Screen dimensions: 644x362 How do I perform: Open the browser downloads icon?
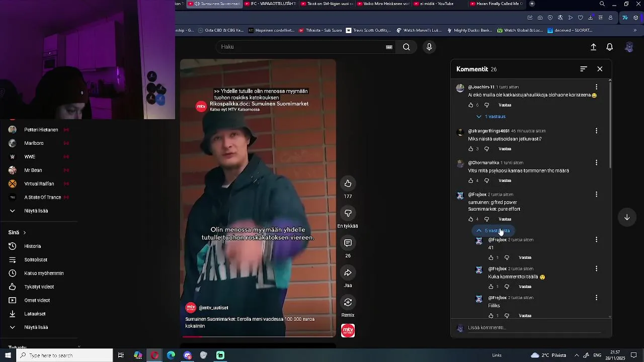coord(590,18)
